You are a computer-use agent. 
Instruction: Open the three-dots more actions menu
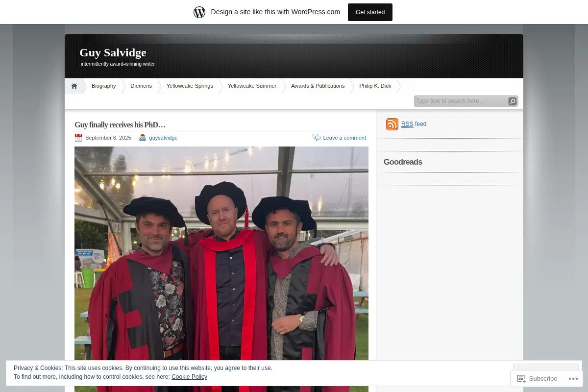[572, 379]
